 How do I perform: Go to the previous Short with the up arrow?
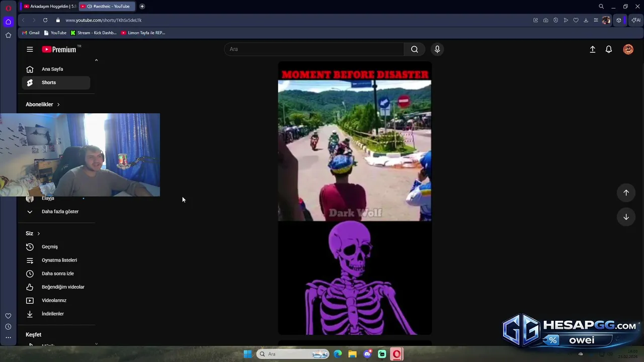626,193
